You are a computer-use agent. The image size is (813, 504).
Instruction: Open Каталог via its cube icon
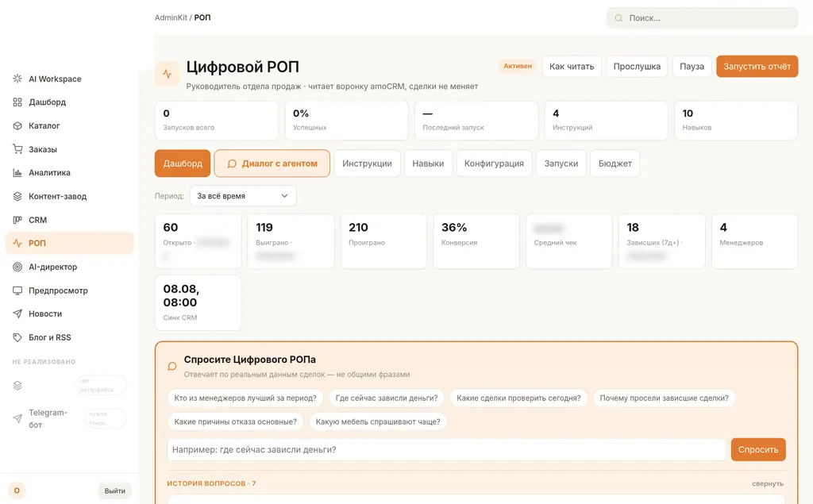point(17,125)
